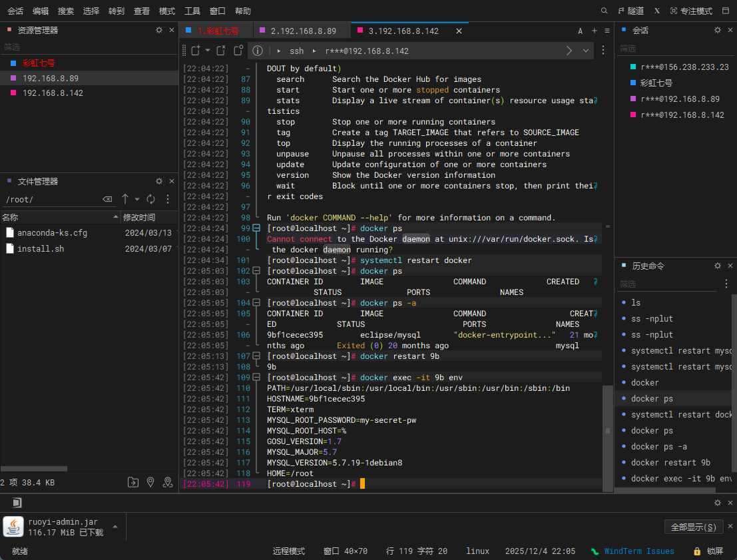This screenshot has height=560, width=737.
Task: Refresh the file manager listing
Action: click(x=151, y=199)
